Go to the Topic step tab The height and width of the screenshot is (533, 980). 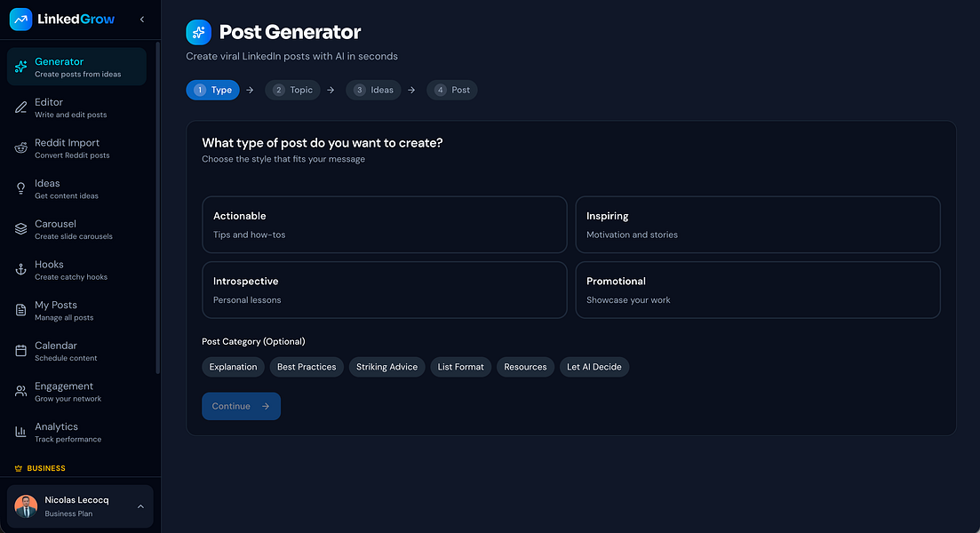tap(292, 90)
